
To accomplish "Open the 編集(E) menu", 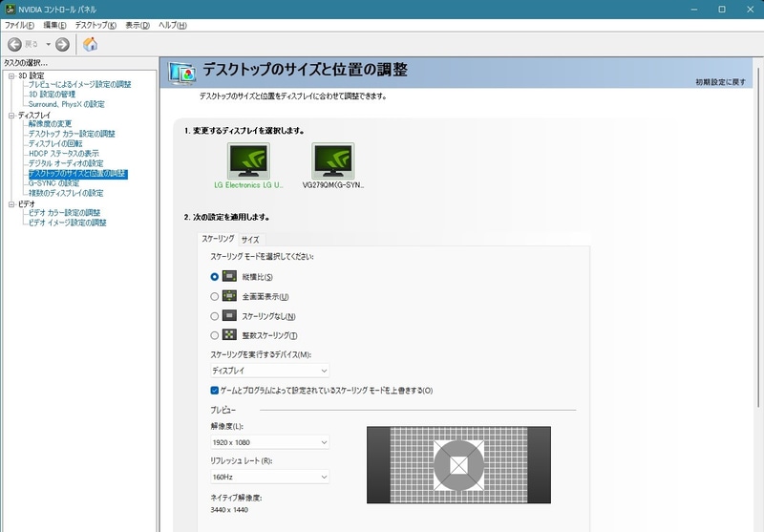I will pos(54,26).
